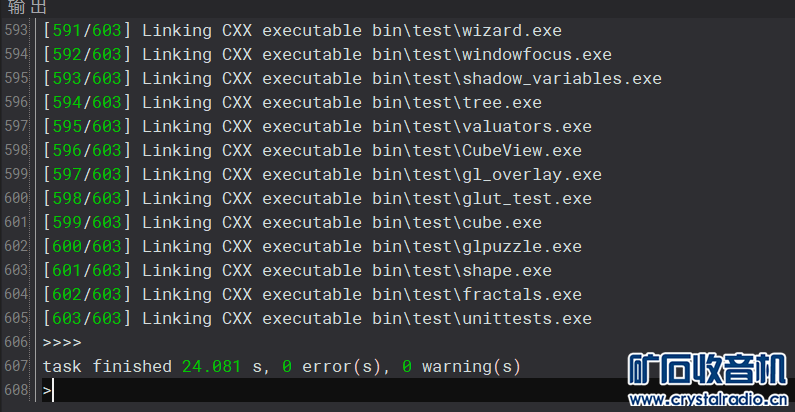
Task: Click the unittests.exe output line
Action: point(316,319)
